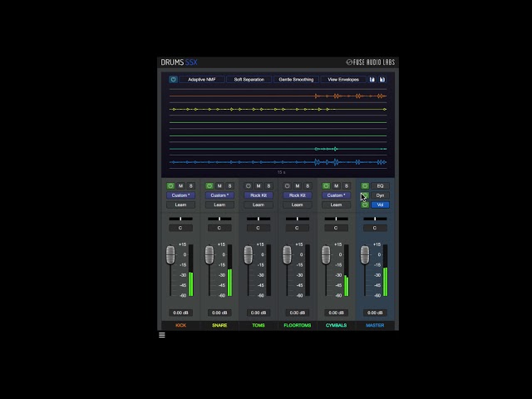
Task: Click the Fuse Audio Labs logo
Action: [x=370, y=62]
